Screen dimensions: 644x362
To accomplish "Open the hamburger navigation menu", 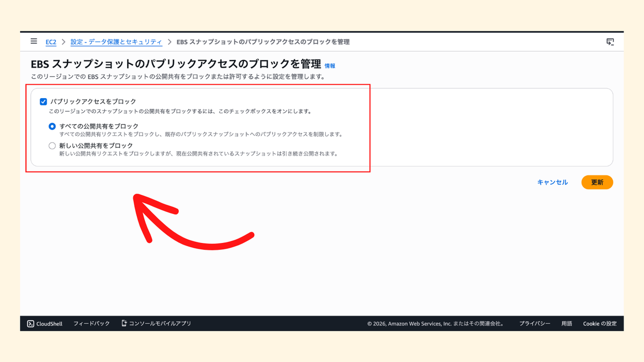I will click(34, 41).
